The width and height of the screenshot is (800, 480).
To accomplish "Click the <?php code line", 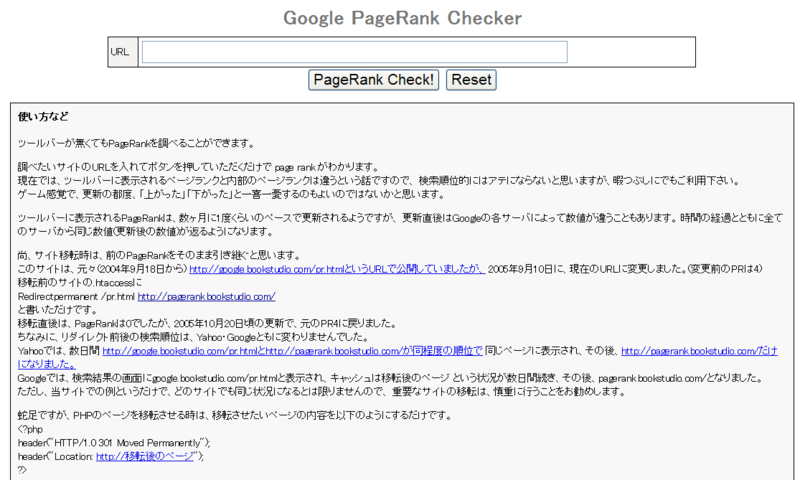I will click(x=31, y=429).
